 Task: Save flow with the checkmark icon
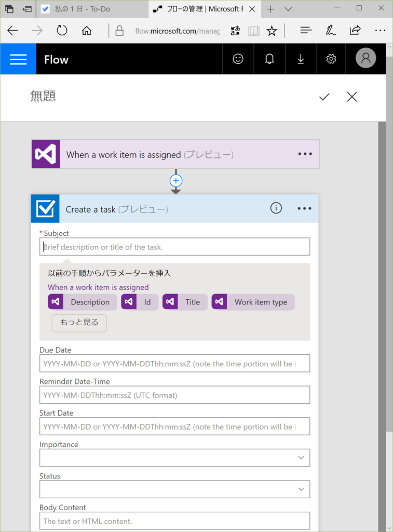click(x=324, y=97)
